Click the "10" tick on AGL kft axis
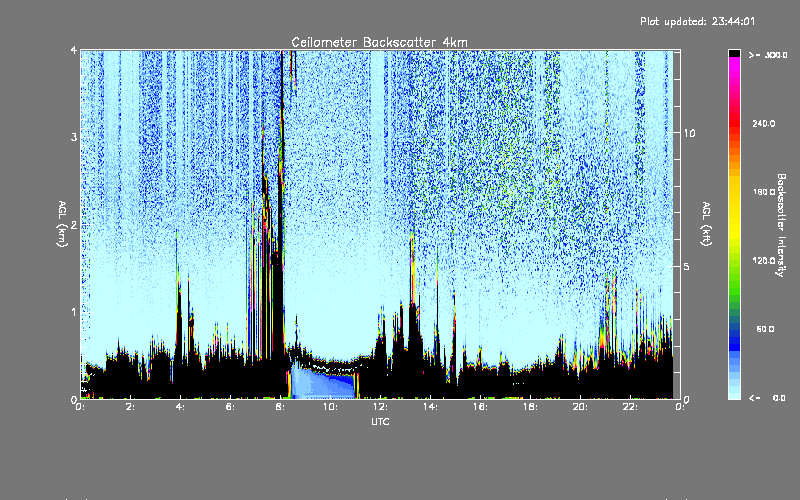Viewport: 800px width, 500px height. click(x=689, y=133)
